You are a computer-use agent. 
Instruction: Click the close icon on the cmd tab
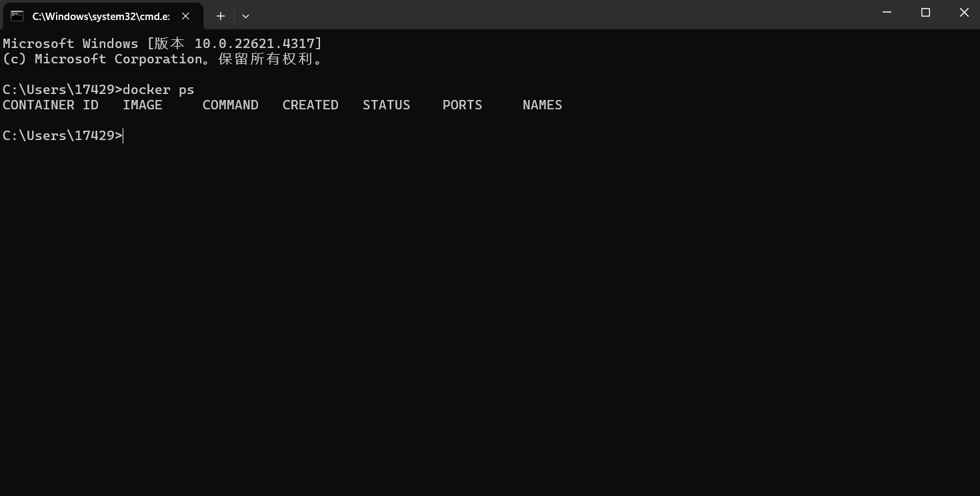[x=185, y=16]
